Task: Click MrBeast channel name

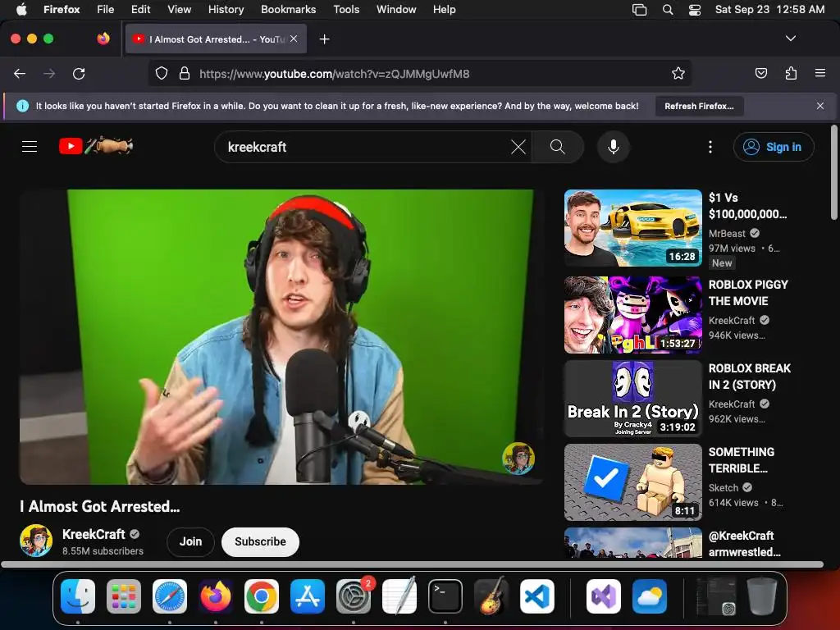Action: click(727, 234)
